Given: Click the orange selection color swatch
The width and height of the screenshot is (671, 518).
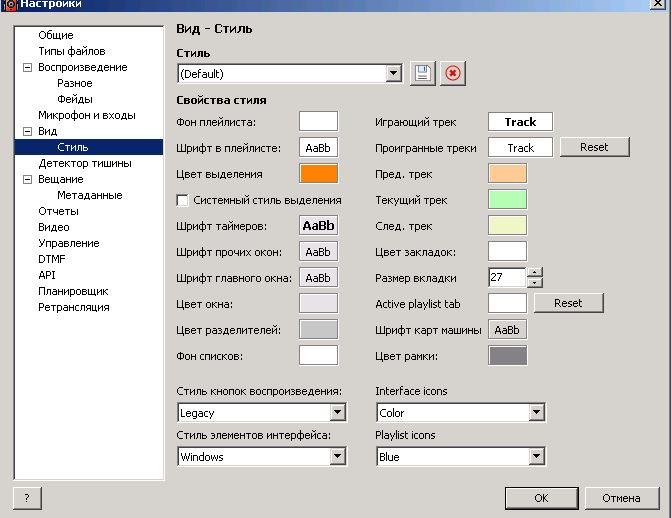Looking at the screenshot, I should [x=319, y=173].
